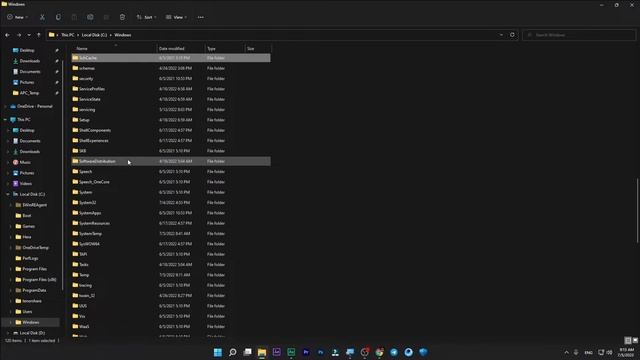
Task: Click the Cut scissors icon
Action: 42,17
